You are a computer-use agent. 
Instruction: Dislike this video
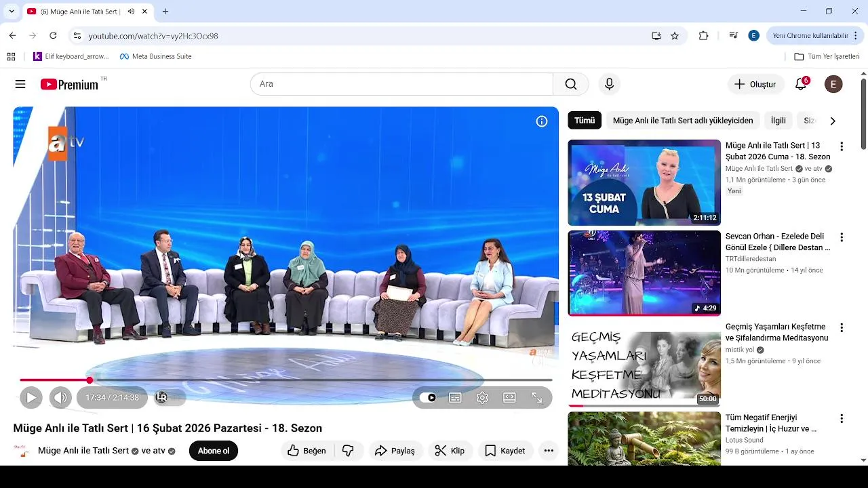pyautogui.click(x=348, y=451)
